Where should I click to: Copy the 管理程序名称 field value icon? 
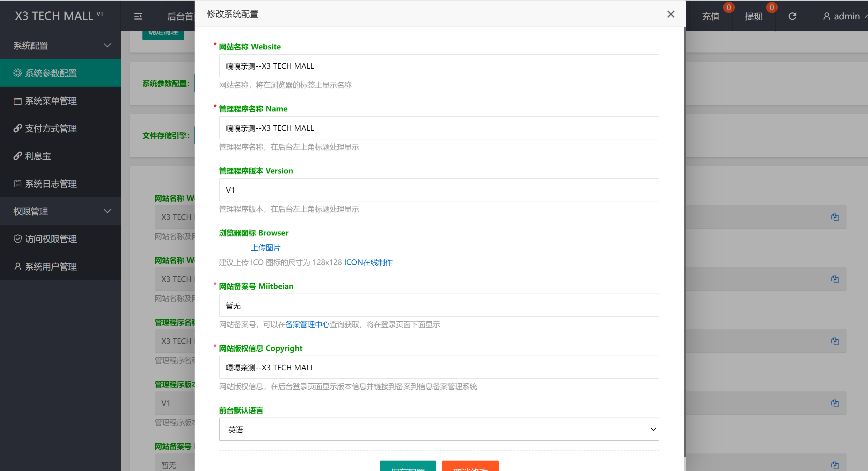pos(834,341)
